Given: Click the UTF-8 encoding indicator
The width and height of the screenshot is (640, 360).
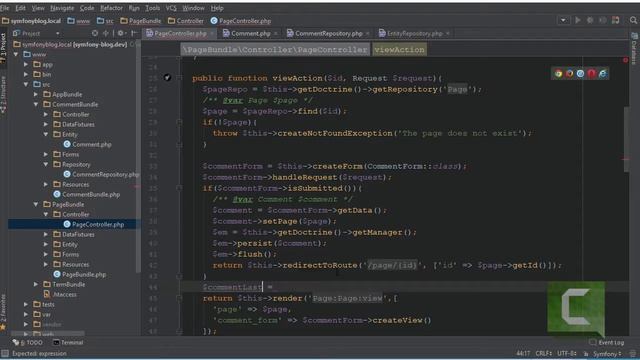Looking at the screenshot, I should pyautogui.click(x=567, y=353).
